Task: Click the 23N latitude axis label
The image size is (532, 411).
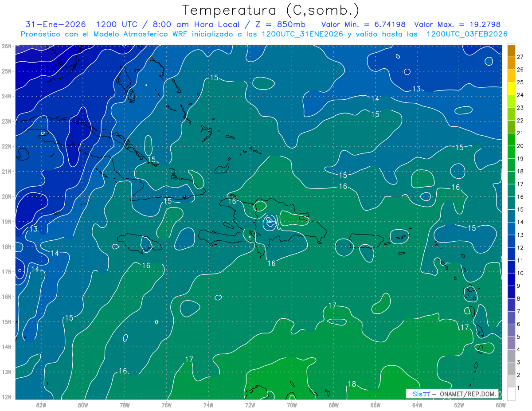Action: click(x=6, y=121)
